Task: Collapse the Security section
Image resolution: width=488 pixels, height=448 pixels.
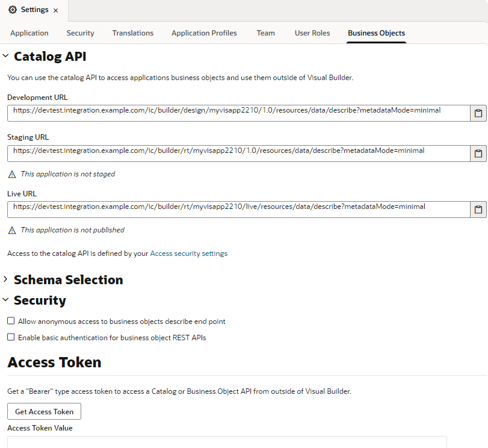Action: 6,300
